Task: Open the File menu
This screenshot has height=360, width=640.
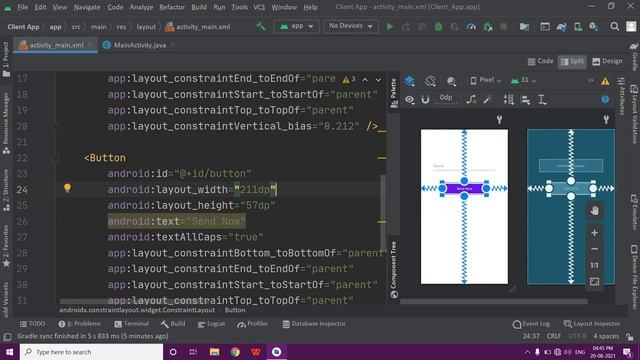Action: (x=23, y=7)
